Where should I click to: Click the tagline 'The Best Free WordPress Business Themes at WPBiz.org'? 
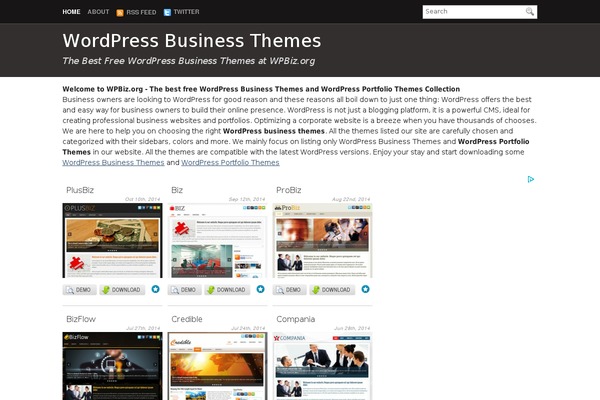pos(189,61)
